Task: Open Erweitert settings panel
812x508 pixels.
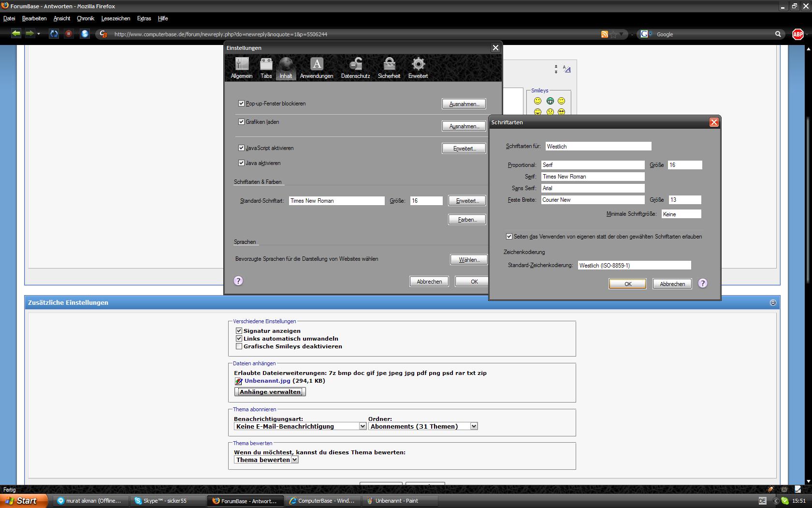Action: point(418,68)
